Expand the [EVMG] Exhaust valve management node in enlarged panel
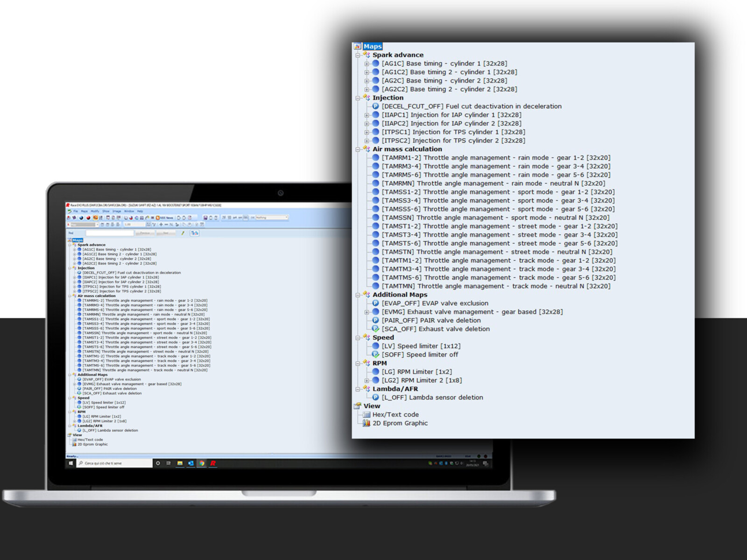The image size is (747, 560). coord(367,312)
